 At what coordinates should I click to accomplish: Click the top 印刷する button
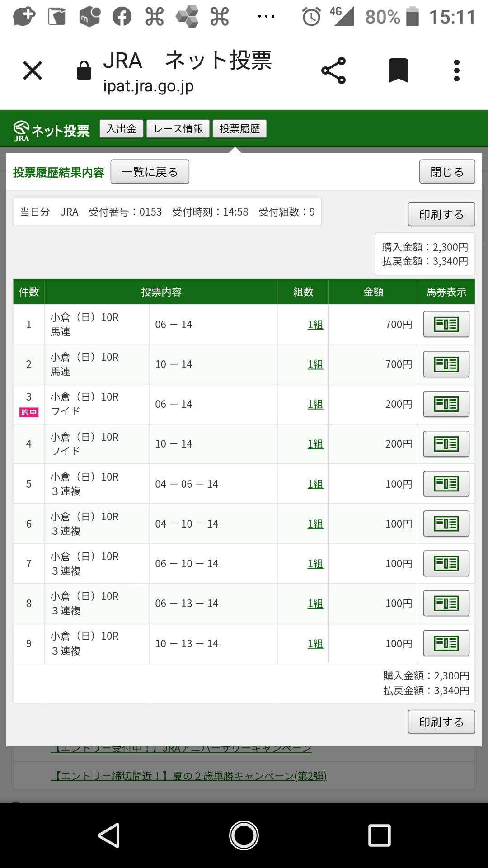(441, 214)
